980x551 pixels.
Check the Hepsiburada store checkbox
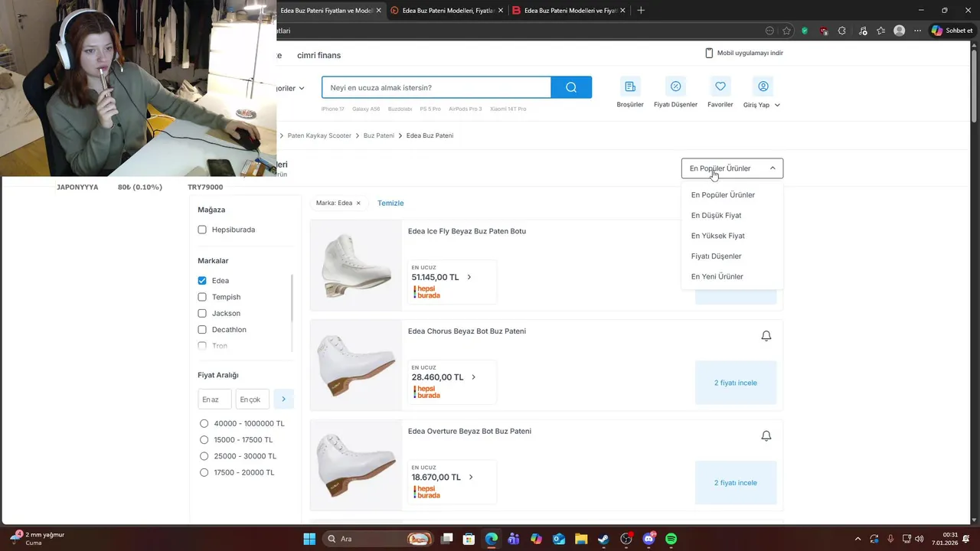(202, 230)
